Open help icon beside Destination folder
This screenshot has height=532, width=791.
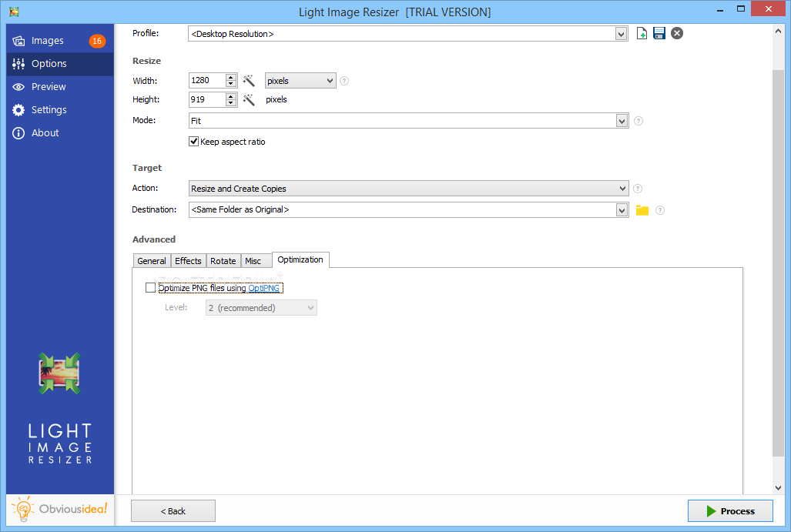coord(660,210)
